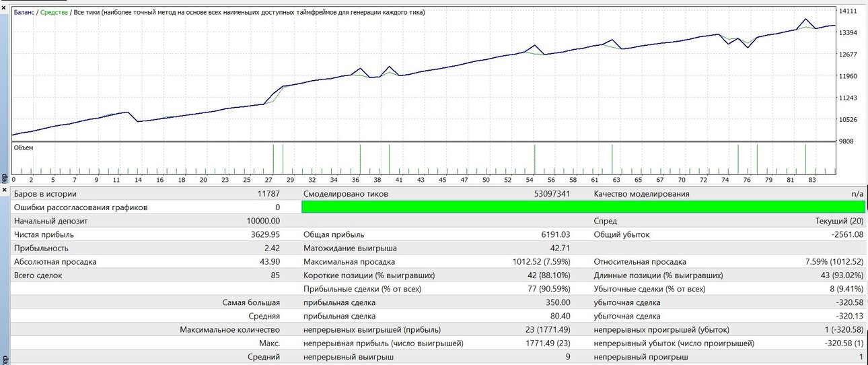Select the 'Общий убыток' label

(x=621, y=234)
